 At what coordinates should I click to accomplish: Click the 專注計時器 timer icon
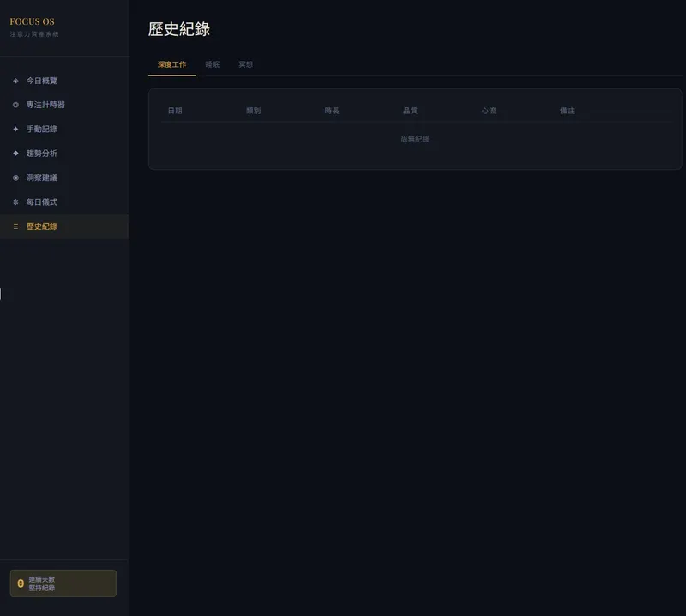click(x=15, y=105)
